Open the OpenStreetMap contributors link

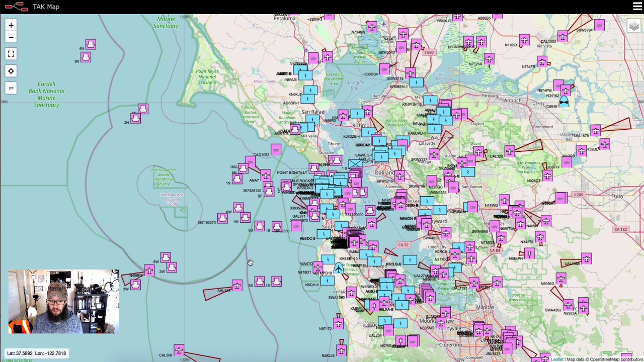(x=616, y=359)
